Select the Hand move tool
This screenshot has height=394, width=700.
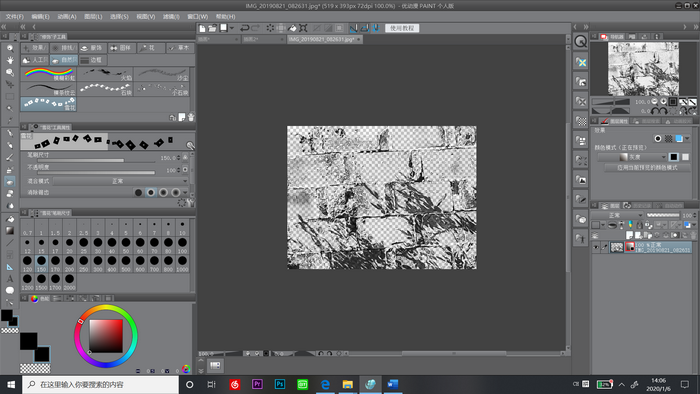[x=10, y=60]
